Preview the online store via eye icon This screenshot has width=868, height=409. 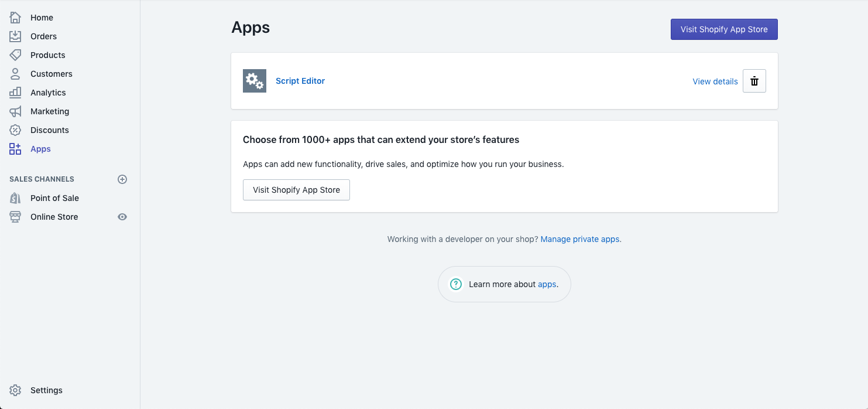122,217
